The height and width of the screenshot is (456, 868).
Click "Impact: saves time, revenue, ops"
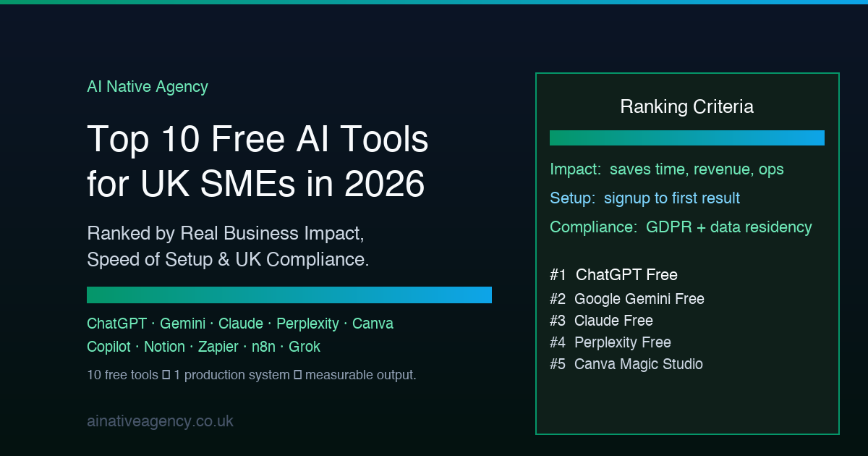pyautogui.click(x=667, y=169)
